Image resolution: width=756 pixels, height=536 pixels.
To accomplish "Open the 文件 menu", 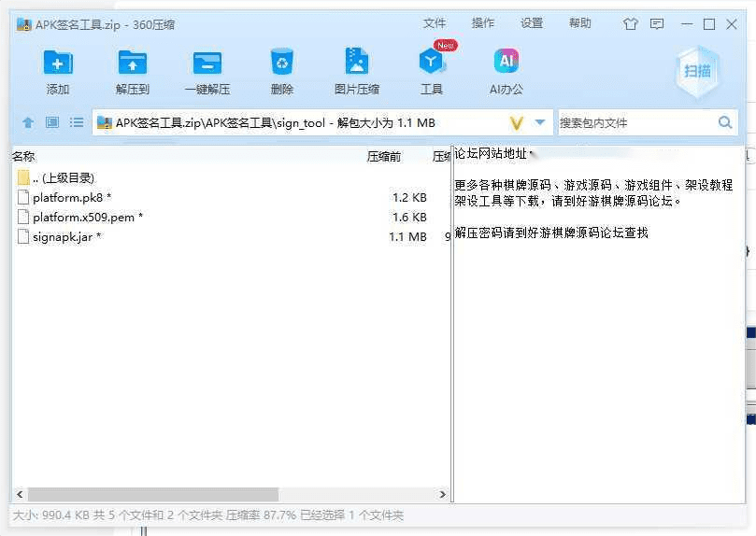I will pyautogui.click(x=435, y=23).
